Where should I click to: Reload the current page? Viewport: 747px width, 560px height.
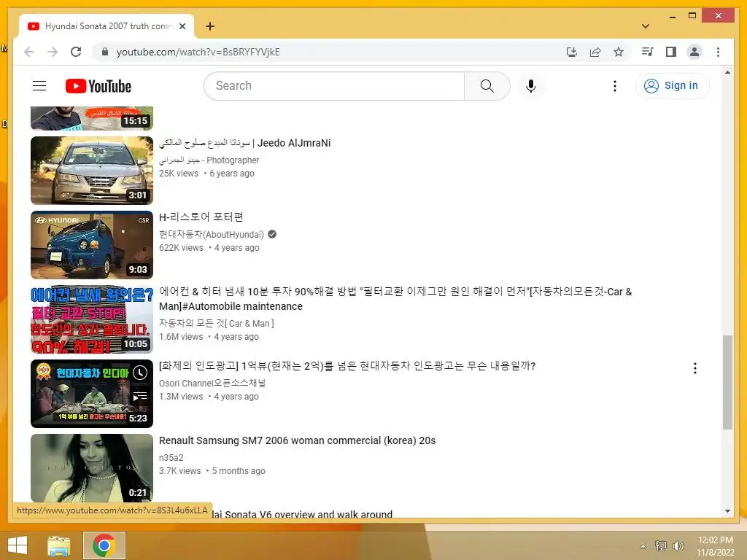76,52
